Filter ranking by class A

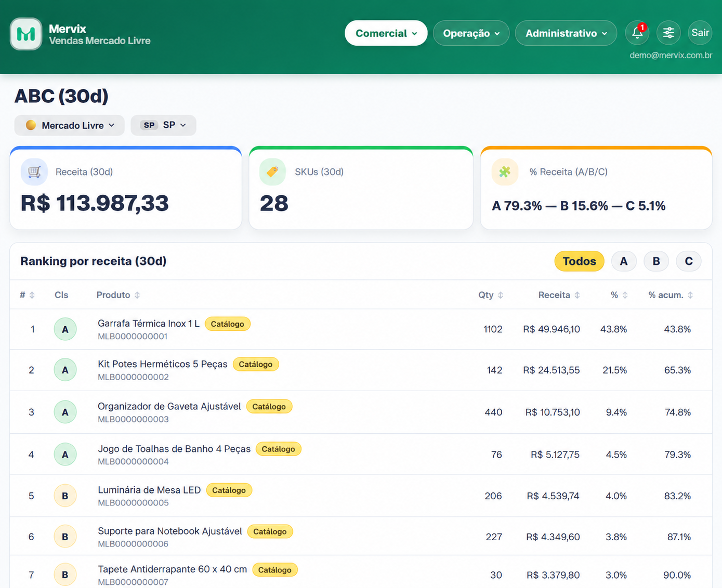624,261
